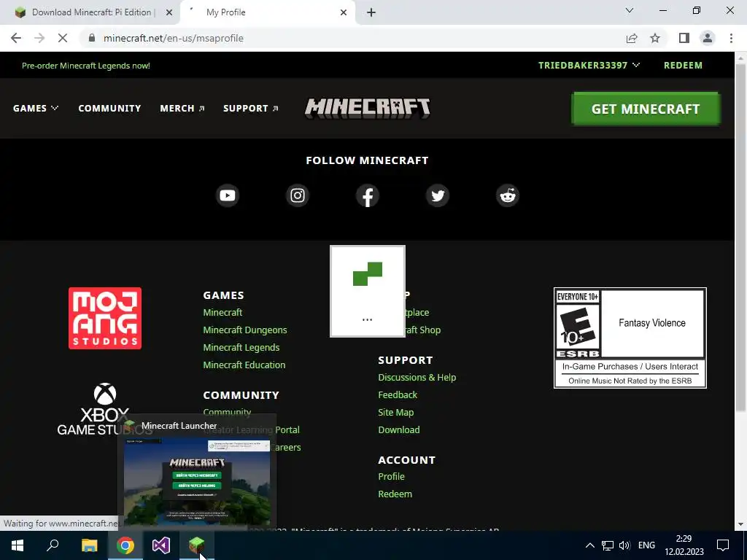Viewport: 747px width, 560px height.
Task: Open File Explorer from taskbar
Action: pos(89,545)
